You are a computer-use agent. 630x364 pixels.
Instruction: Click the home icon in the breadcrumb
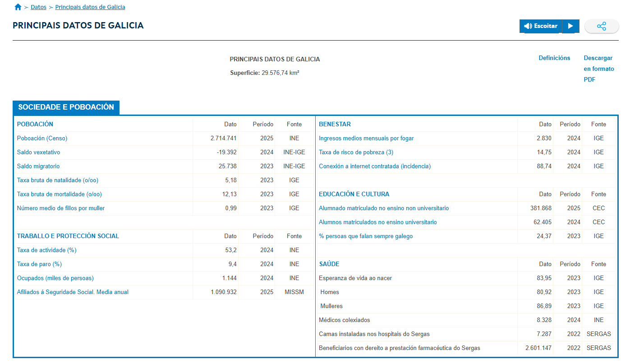(18, 7)
